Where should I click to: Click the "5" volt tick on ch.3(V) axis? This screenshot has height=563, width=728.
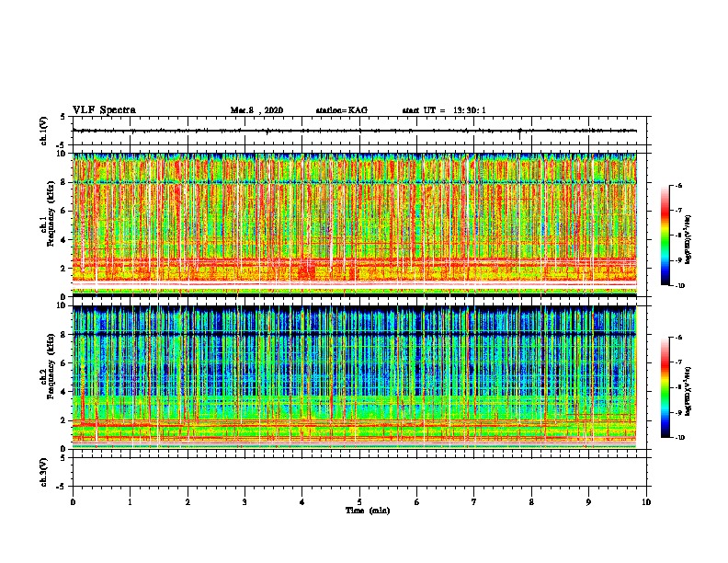(63, 458)
